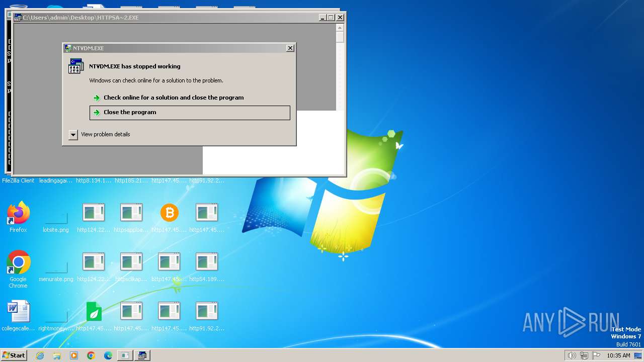Screen dimensions: 644x362
Task: Click the http185.21... desktop label
Action: click(131, 180)
